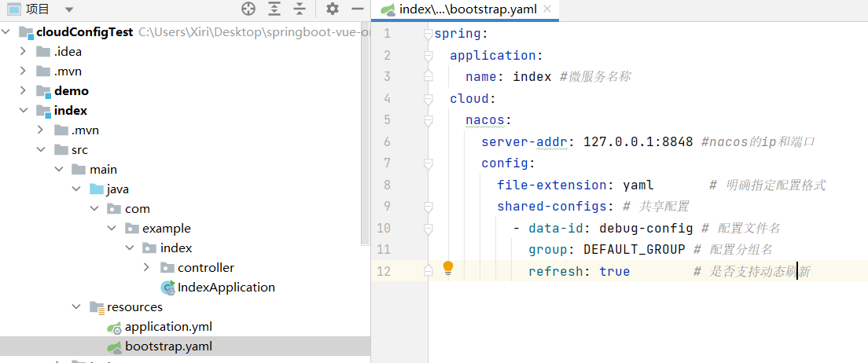The image size is (868, 363).
Task: Select the com package
Action: tap(138, 209)
